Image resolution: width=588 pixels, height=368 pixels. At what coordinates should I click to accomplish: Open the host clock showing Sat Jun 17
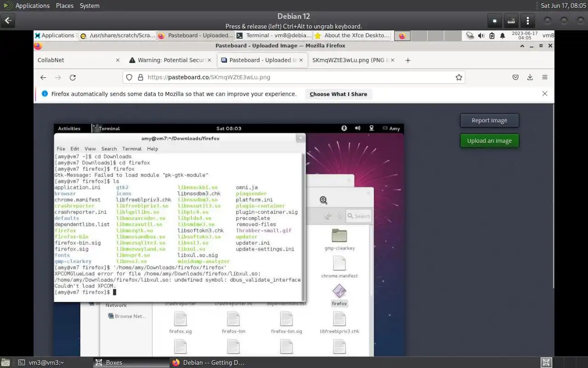[563, 6]
